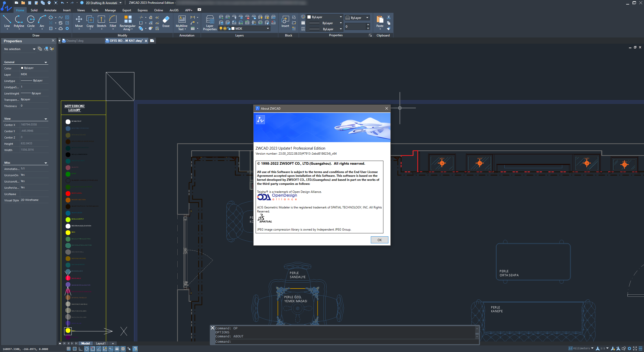Toggle Snap mode in status bar

[x=68, y=349]
